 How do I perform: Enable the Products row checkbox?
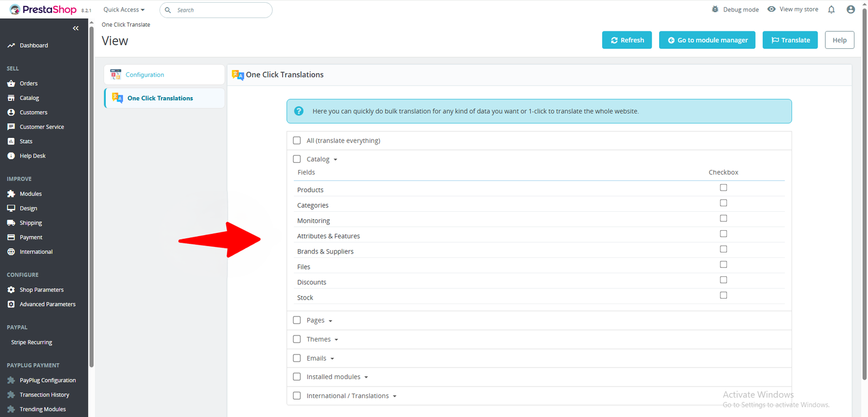(723, 188)
